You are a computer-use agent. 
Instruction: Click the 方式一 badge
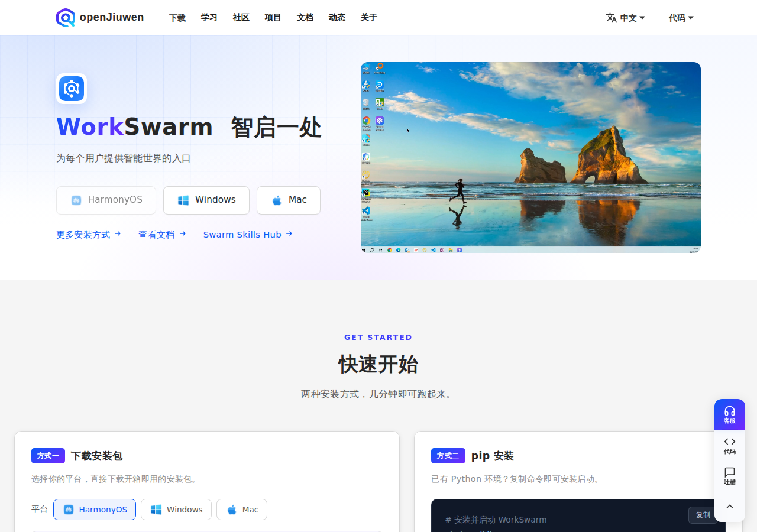pos(48,456)
